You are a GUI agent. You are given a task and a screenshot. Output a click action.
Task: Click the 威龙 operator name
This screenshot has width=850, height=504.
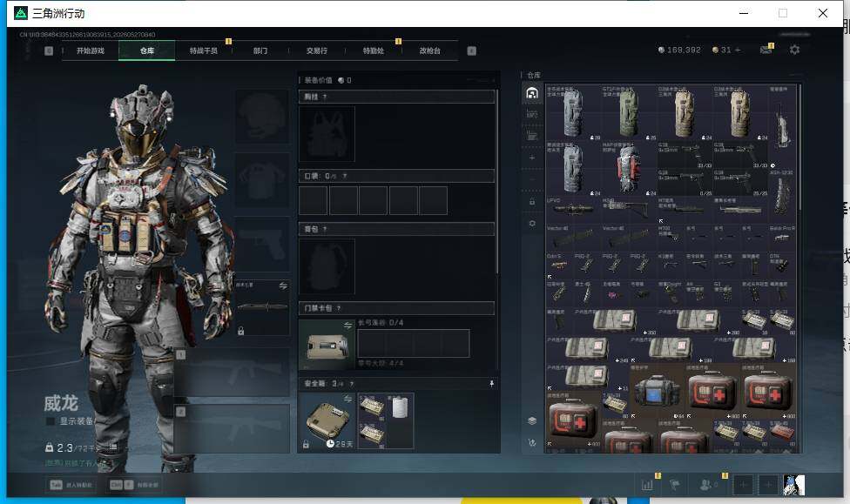[x=61, y=403]
